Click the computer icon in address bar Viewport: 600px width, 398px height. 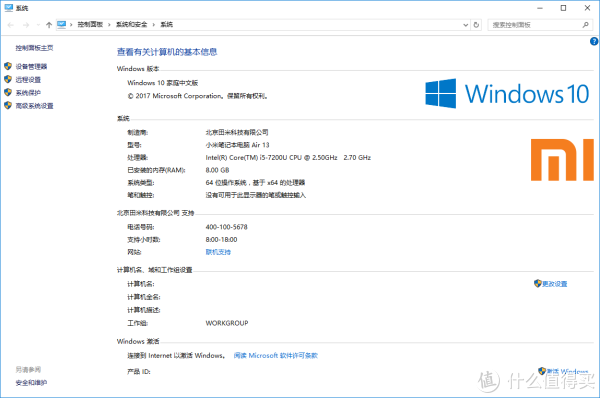61,24
